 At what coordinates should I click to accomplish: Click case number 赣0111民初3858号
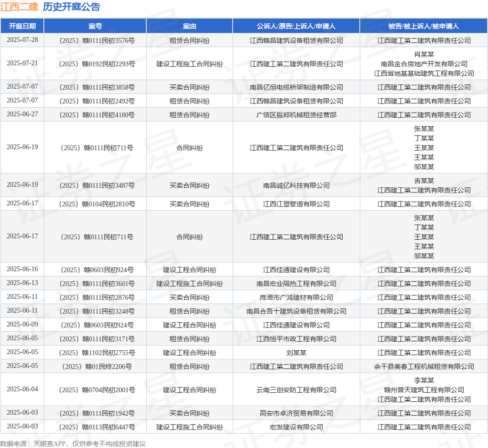(x=97, y=87)
